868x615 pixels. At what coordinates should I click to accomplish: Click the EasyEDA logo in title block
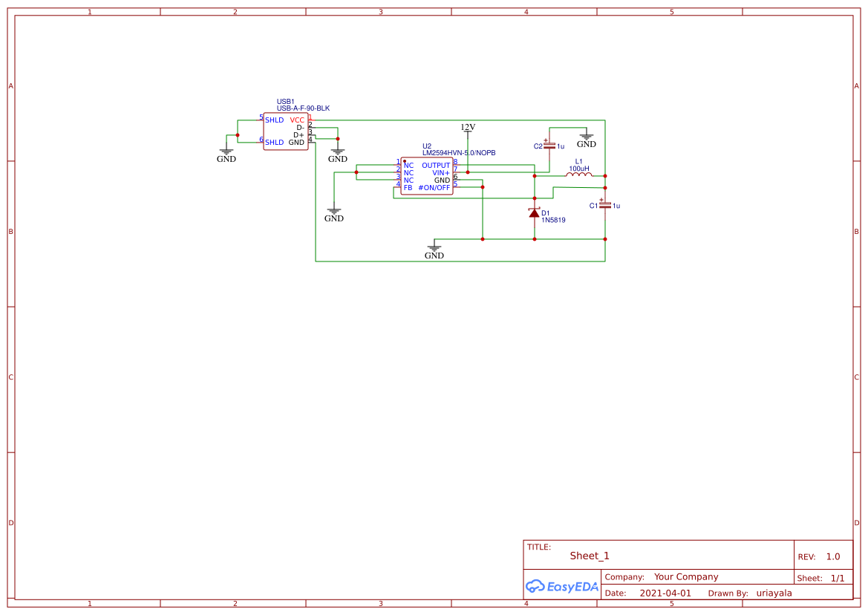pyautogui.click(x=562, y=586)
